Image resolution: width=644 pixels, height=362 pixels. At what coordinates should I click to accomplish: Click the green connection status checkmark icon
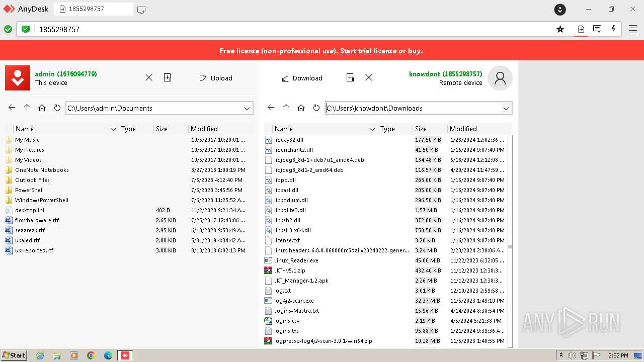tap(8, 29)
